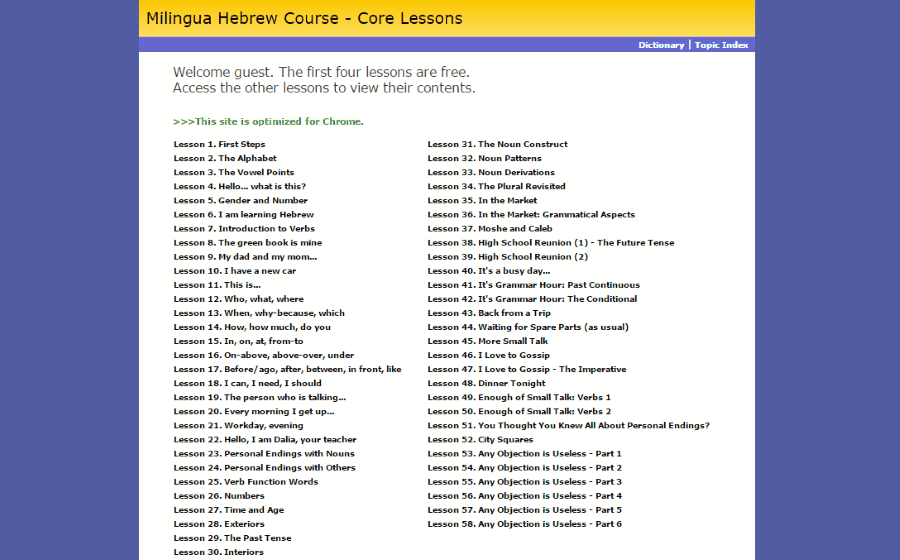Open Lesson 53. Any Objection is Useless - Part 1

pos(525,453)
